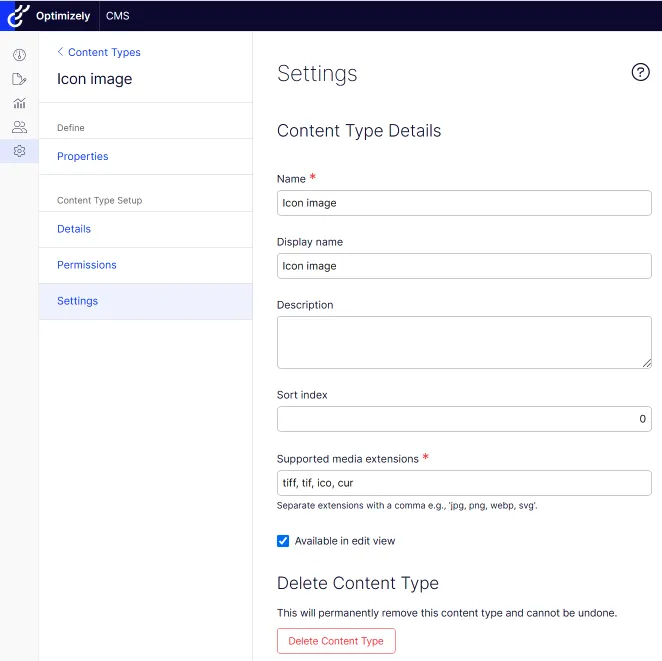Open the users icon in sidebar
Image resolution: width=662 pixels, height=661 pixels.
19,127
